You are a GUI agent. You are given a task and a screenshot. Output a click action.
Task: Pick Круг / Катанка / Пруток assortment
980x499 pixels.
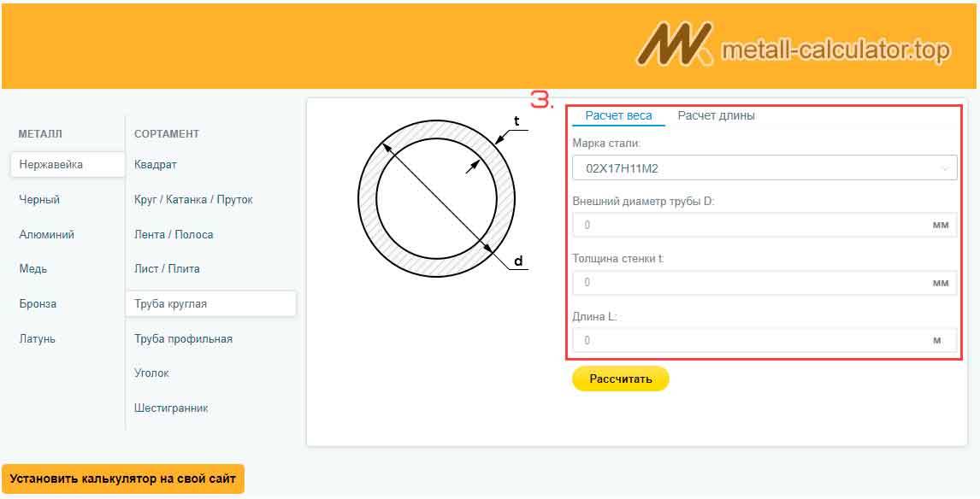[193, 200]
